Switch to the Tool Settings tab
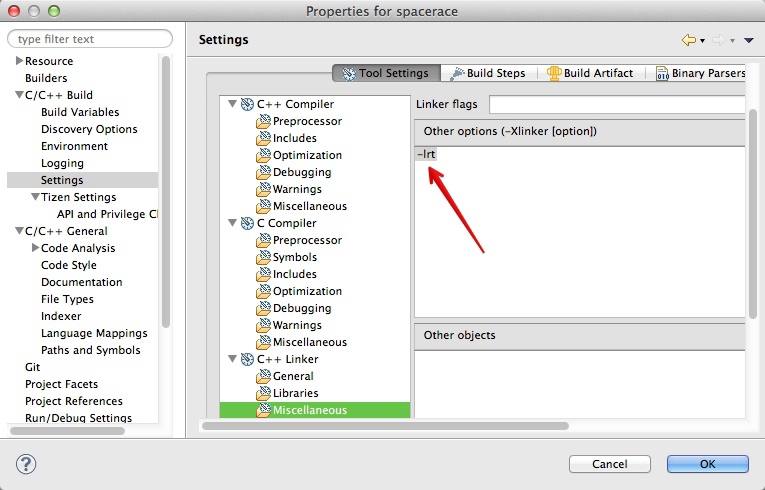 coord(386,73)
